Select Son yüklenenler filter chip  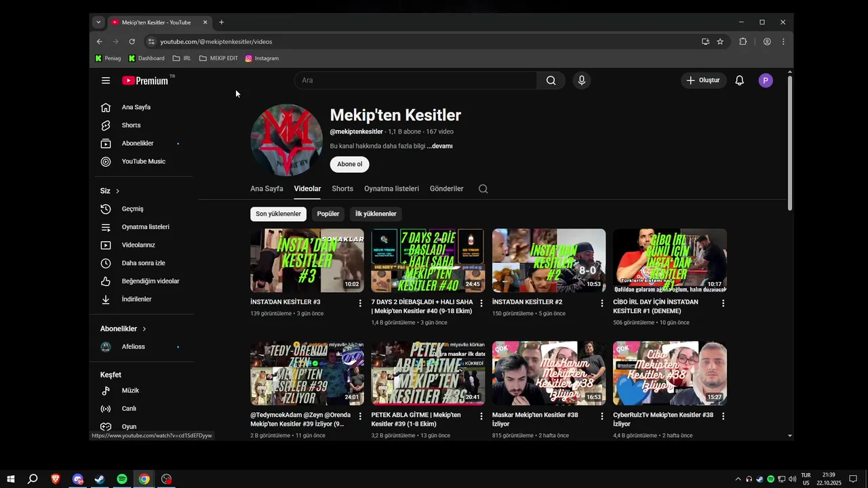tap(278, 214)
